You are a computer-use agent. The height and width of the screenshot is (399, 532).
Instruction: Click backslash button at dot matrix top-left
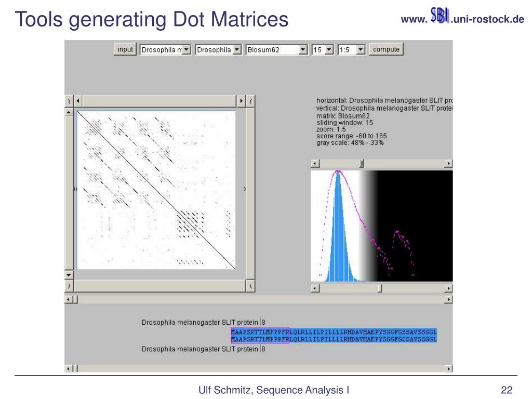tap(69, 101)
